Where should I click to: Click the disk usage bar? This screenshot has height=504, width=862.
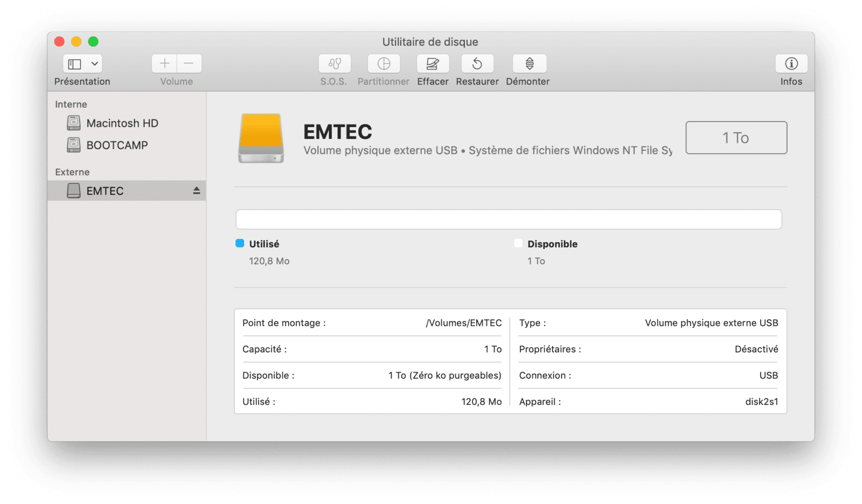[509, 219]
